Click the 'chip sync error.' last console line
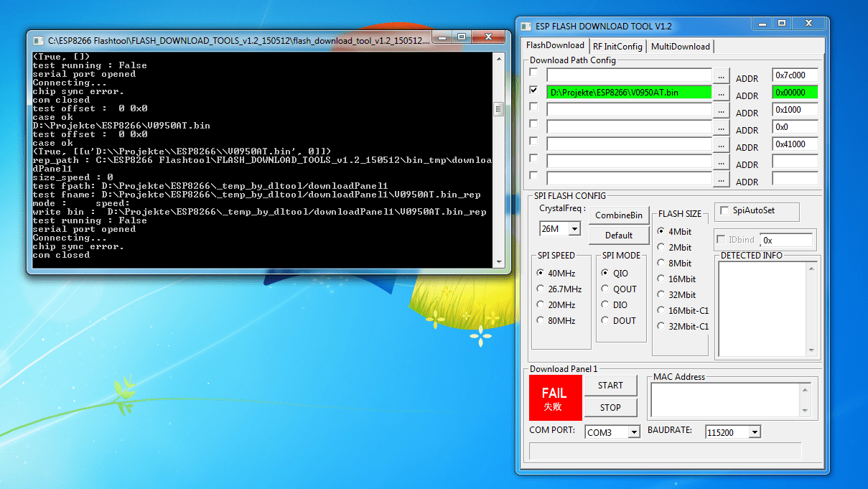Screen dimensions: 868x489 (78, 246)
